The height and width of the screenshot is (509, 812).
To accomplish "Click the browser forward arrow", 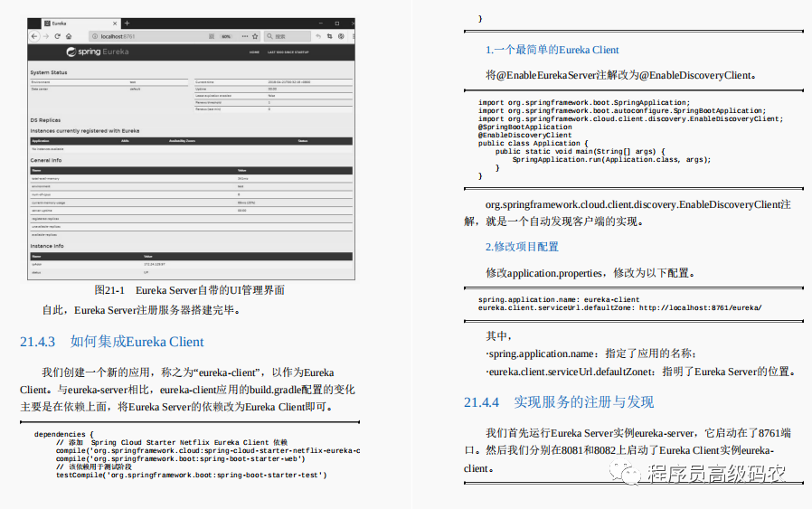I will pos(45,36).
